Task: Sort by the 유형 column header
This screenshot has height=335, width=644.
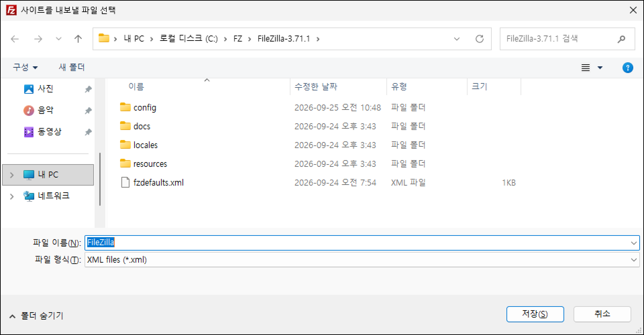Action: (399, 87)
